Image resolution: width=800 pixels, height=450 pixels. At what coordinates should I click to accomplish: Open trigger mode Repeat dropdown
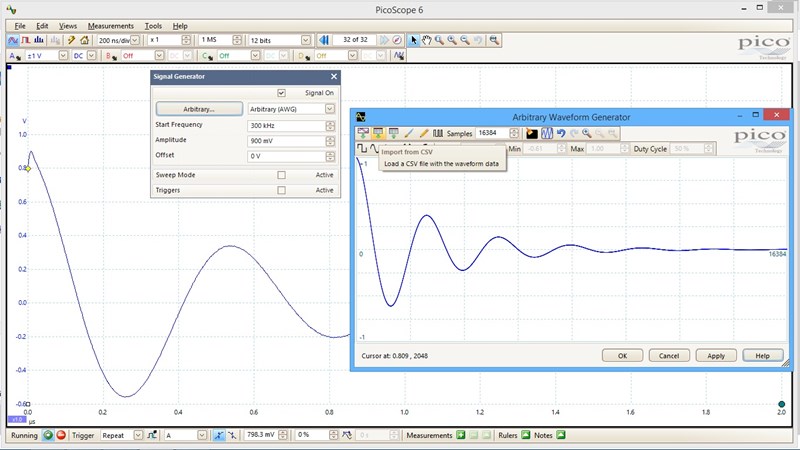(x=138, y=435)
